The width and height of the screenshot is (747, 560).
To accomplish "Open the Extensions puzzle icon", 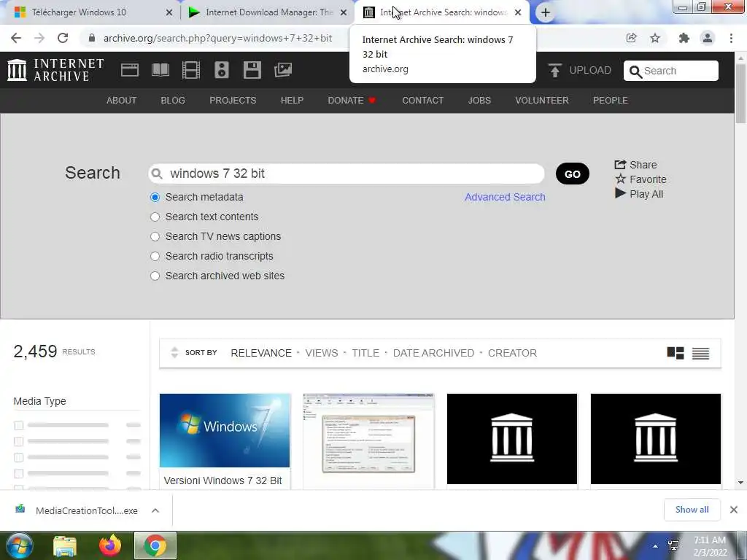I will [684, 38].
